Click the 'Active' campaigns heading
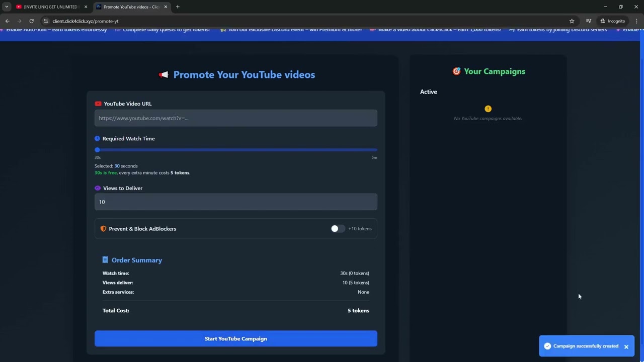644x362 pixels. [429, 92]
